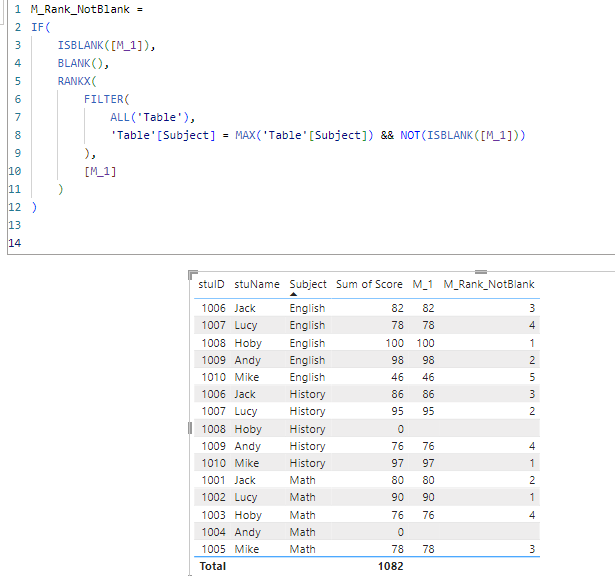Click Hoby in the 1003 Math row
This screenshot has width=615, height=576.
coord(248,515)
